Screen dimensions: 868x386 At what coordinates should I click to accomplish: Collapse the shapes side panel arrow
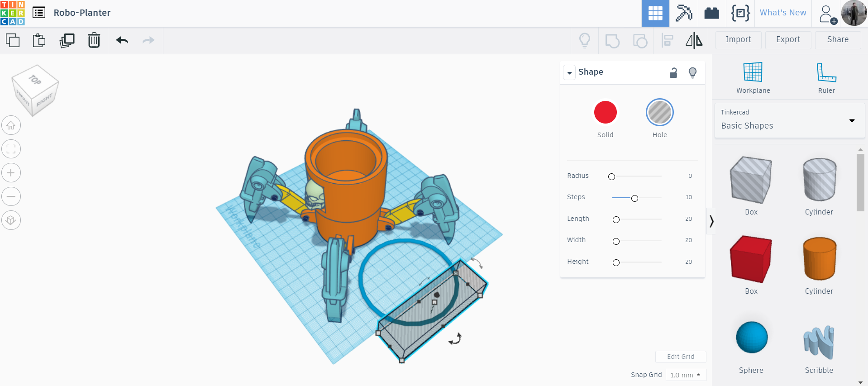(x=711, y=221)
